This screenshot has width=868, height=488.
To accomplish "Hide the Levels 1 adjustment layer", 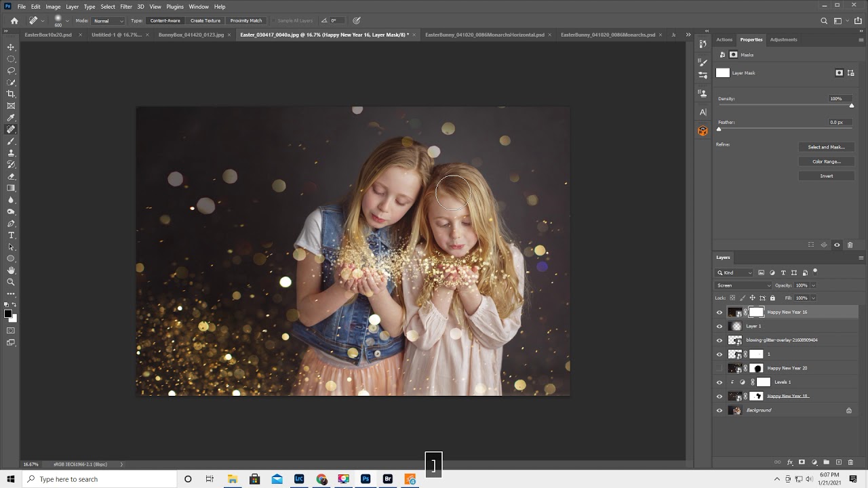I will click(719, 382).
